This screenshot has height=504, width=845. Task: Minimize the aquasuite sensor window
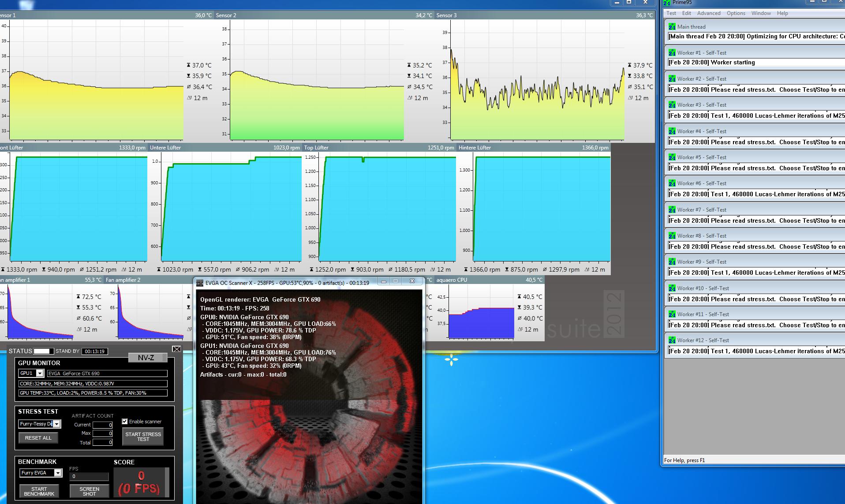pyautogui.click(x=617, y=2)
